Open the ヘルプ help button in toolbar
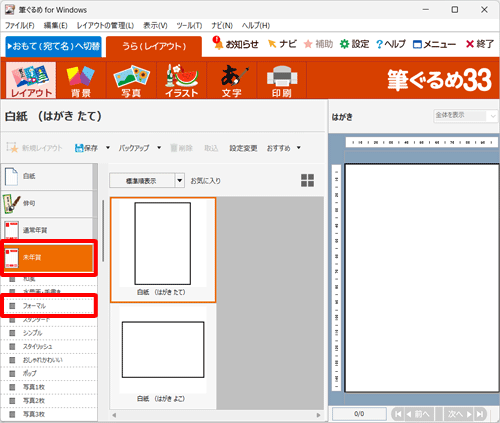The width and height of the screenshot is (500, 423). (x=391, y=44)
